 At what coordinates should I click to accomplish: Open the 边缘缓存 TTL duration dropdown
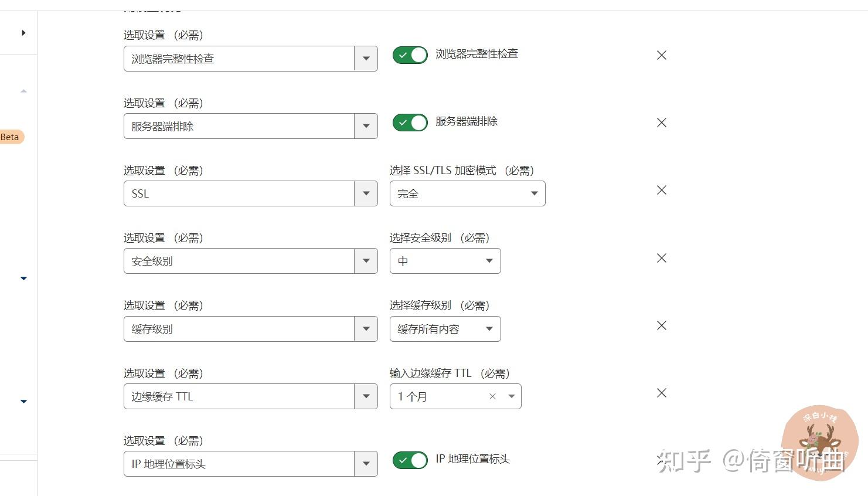click(x=511, y=397)
